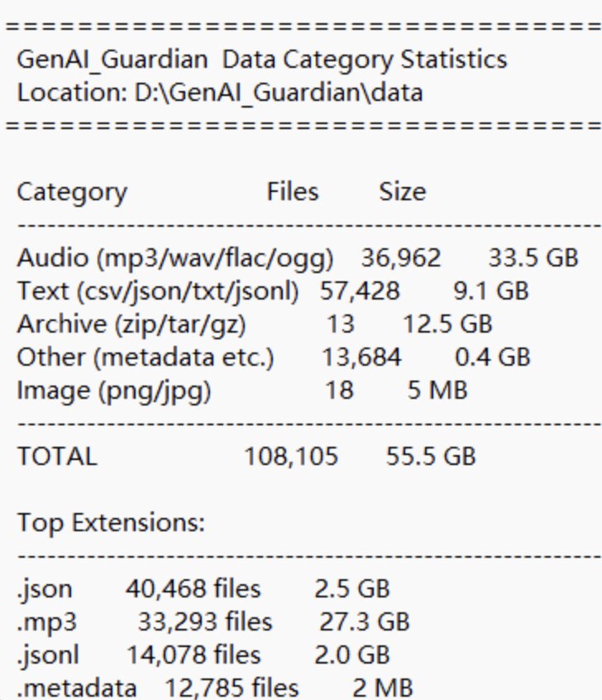The height and width of the screenshot is (700, 602).
Task: Click the 'Top Extensions:' heading
Action: [111, 522]
